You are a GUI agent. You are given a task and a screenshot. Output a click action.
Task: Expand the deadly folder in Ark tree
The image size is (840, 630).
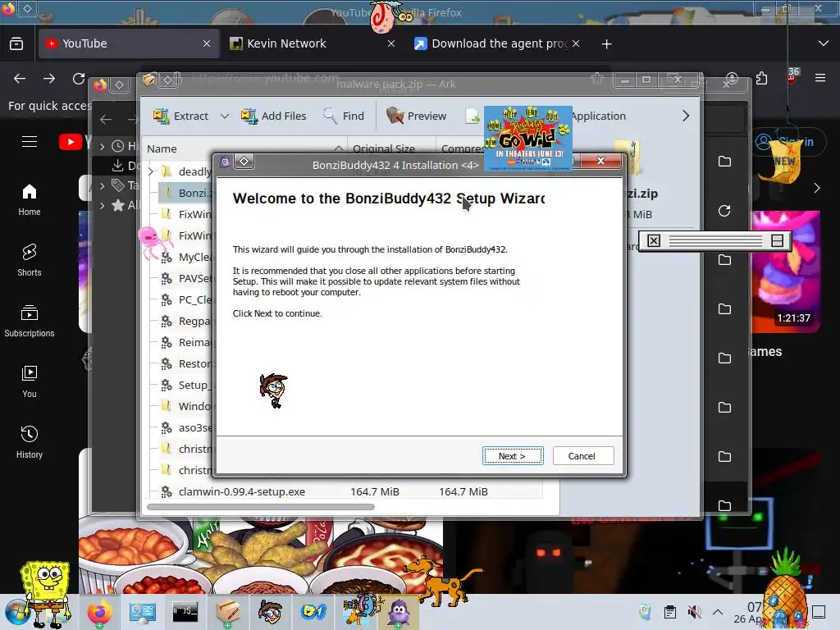pos(151,171)
